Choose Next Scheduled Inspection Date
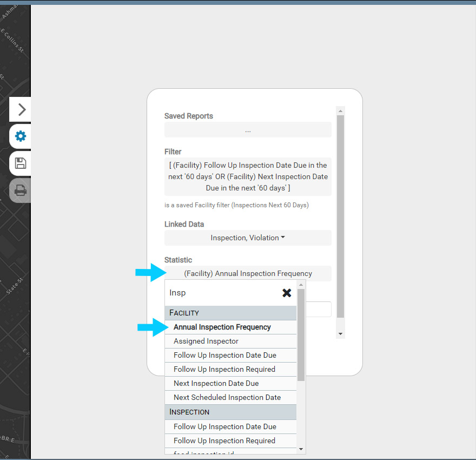Viewport: 476px width, 460px height. pos(227,398)
